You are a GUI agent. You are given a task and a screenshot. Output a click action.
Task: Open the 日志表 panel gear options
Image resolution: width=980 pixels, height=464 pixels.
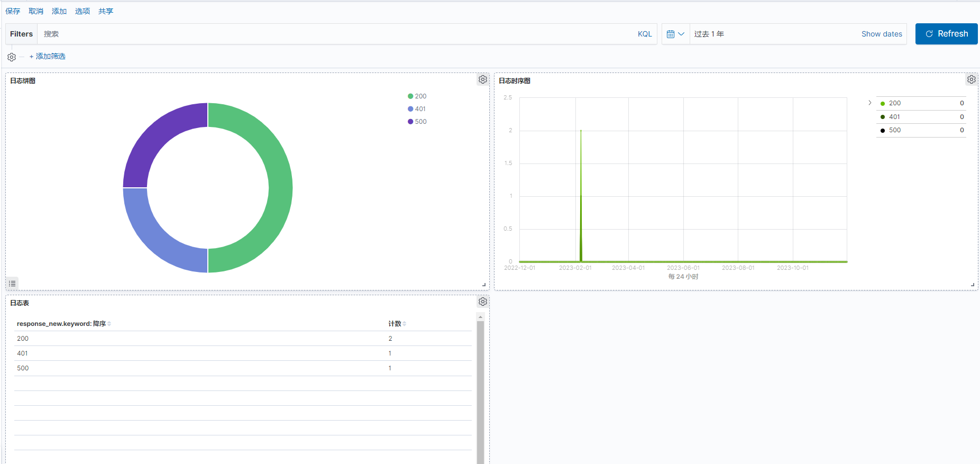tap(483, 302)
